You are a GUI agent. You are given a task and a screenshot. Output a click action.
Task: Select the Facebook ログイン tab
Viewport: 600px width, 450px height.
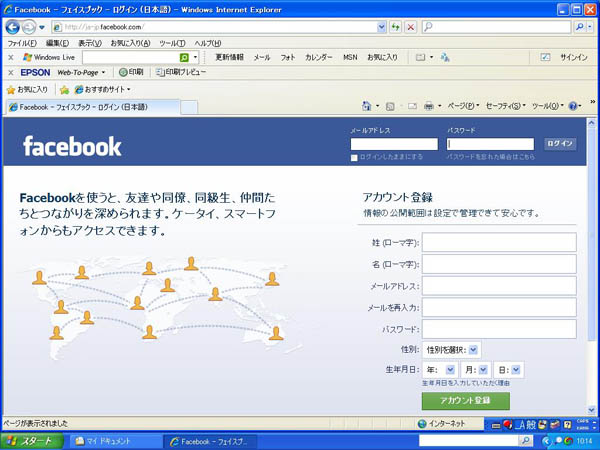[x=93, y=107]
